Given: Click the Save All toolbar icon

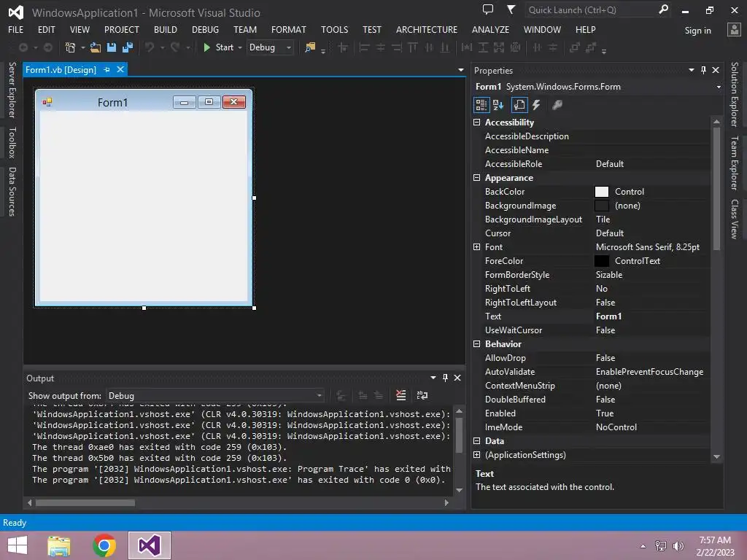Looking at the screenshot, I should click(x=128, y=47).
